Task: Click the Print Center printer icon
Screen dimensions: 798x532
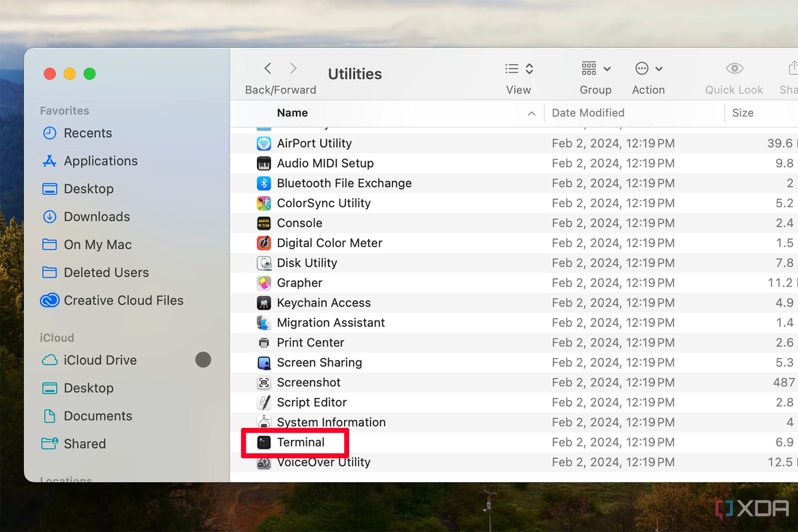Action: 264,343
